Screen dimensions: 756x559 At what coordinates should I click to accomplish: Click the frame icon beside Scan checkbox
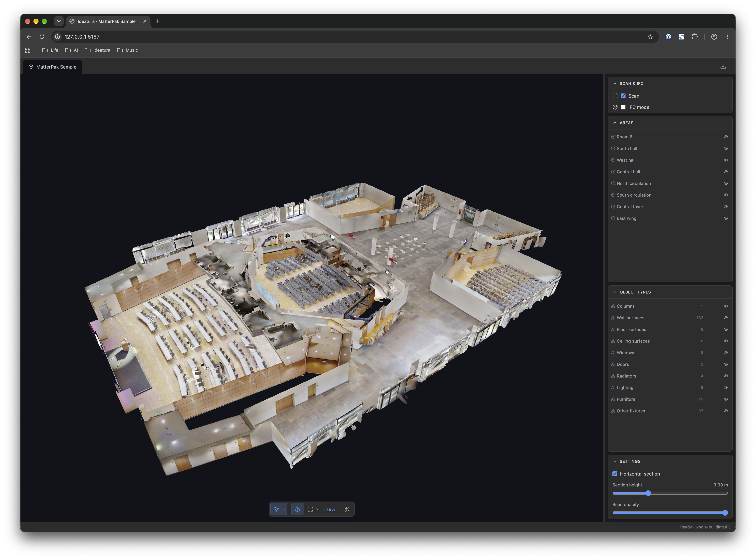click(x=615, y=96)
